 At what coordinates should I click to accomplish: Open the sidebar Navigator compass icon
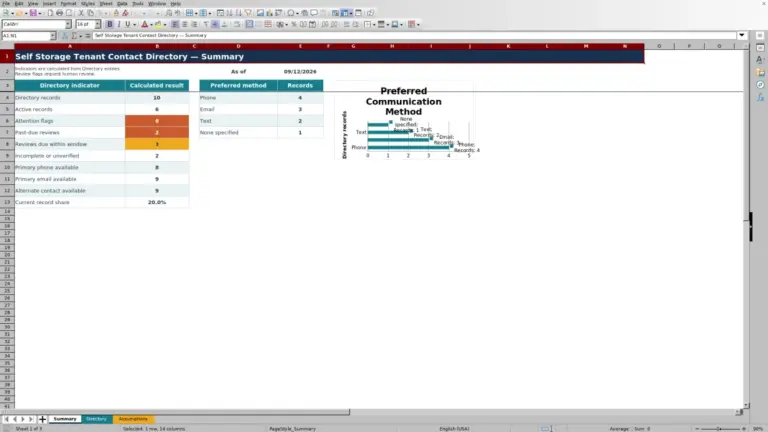[x=760, y=85]
